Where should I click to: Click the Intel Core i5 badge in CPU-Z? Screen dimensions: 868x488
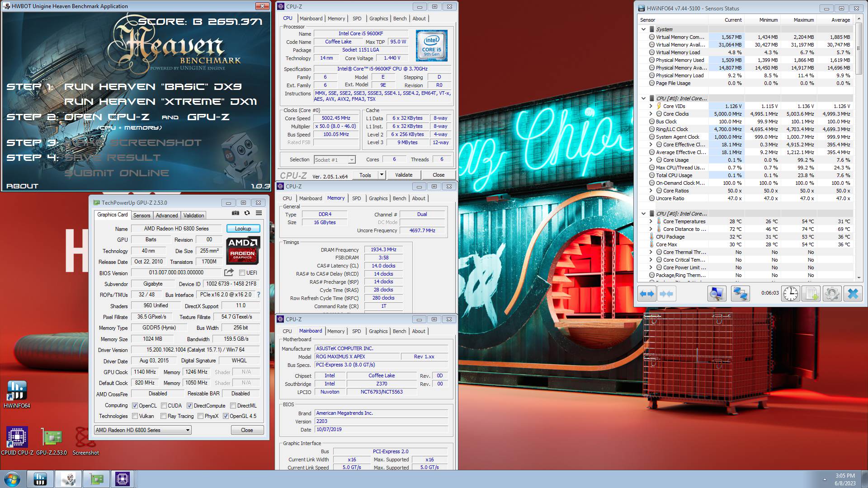coord(431,46)
